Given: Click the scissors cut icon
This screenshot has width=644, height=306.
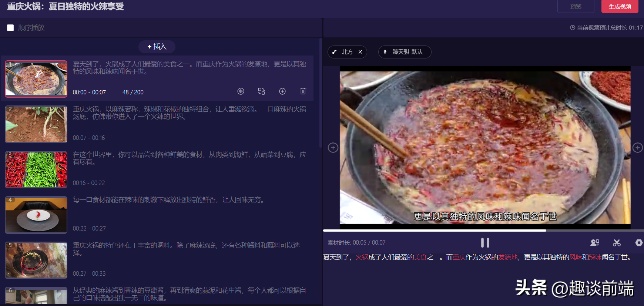Looking at the screenshot, I should pyautogui.click(x=617, y=243).
